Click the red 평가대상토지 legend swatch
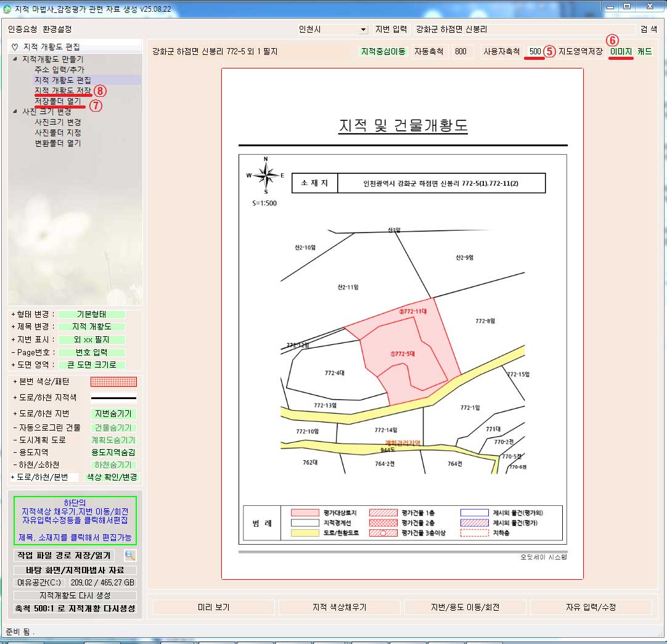This screenshot has width=667, height=644. click(x=304, y=513)
